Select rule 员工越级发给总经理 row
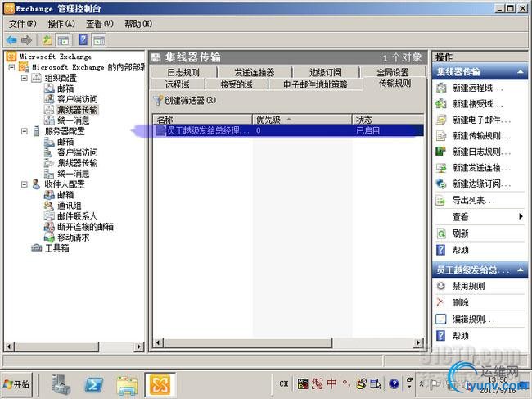The width and height of the screenshot is (532, 399). click(x=288, y=130)
